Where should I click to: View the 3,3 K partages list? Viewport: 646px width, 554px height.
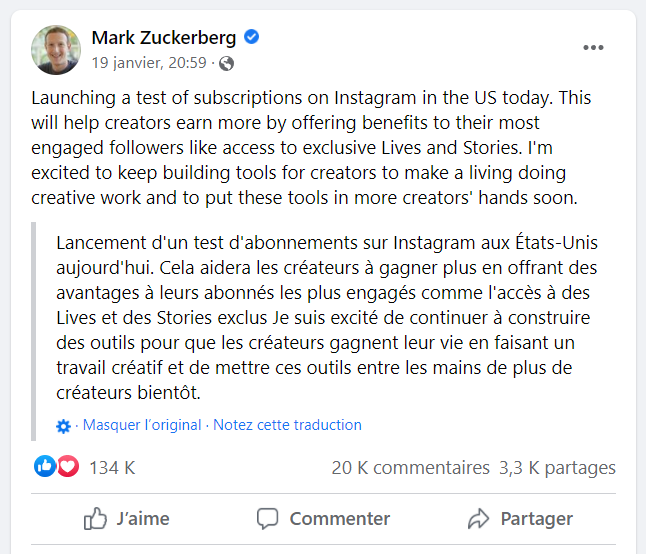tap(557, 467)
